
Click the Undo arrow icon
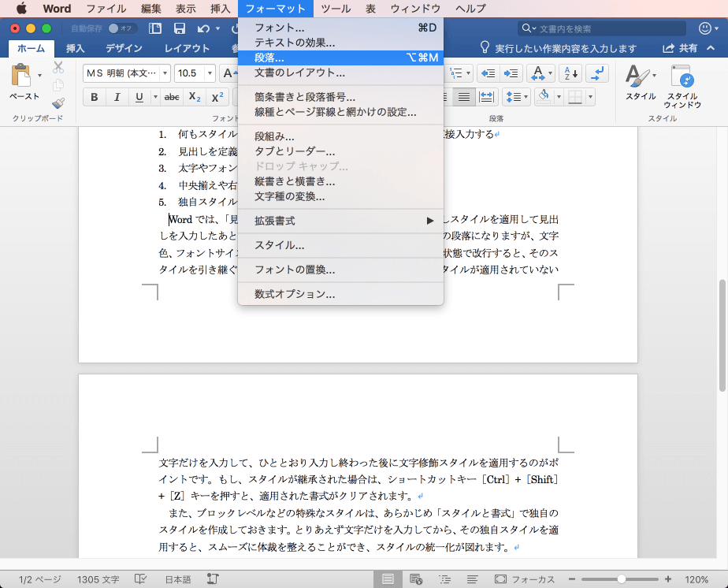203,29
